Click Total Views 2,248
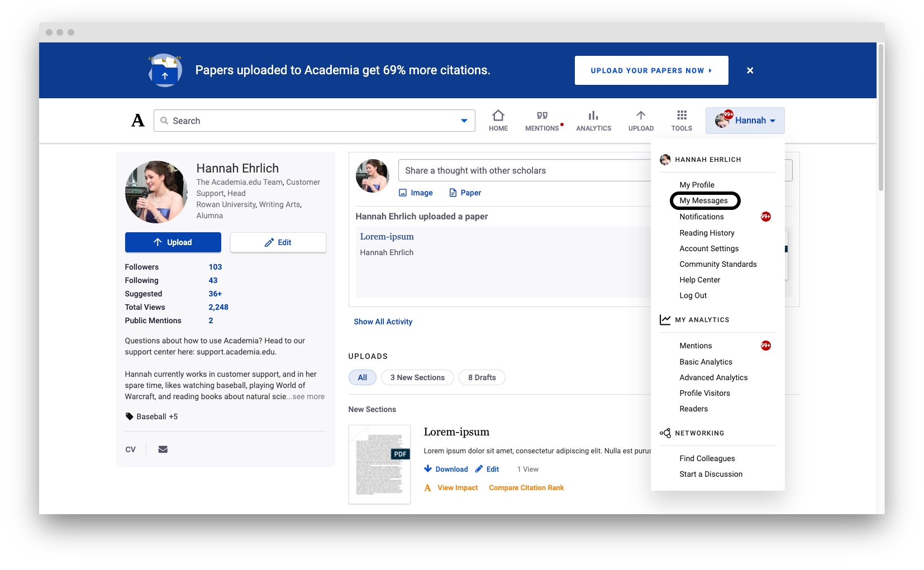This screenshot has height=570, width=924. pyautogui.click(x=218, y=307)
